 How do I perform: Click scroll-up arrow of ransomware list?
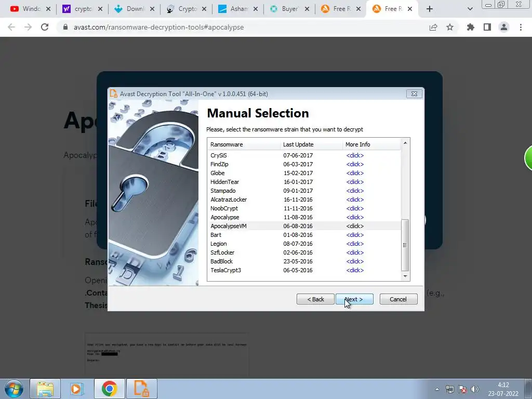pos(405,143)
